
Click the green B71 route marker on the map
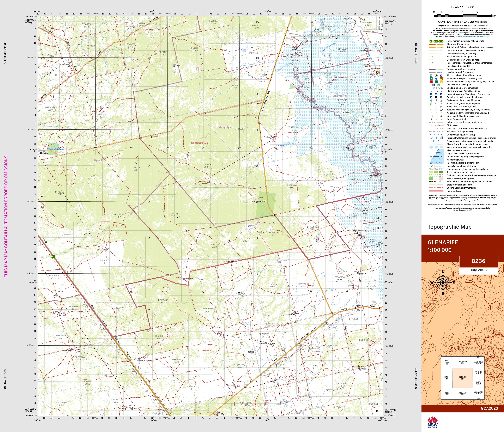click(x=54, y=256)
